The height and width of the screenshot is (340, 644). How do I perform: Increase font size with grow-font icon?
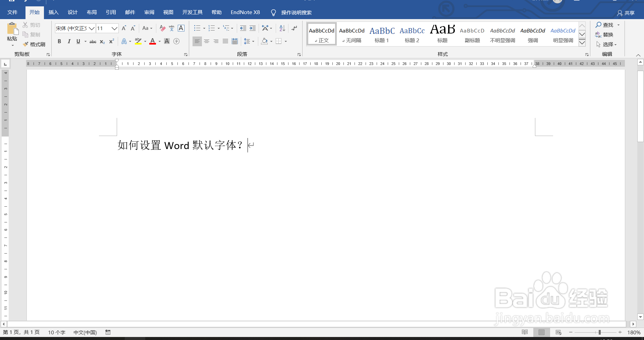pos(124,28)
